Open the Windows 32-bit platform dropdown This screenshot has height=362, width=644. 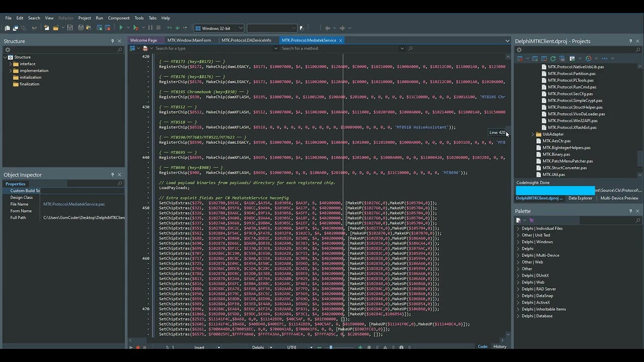[240, 28]
